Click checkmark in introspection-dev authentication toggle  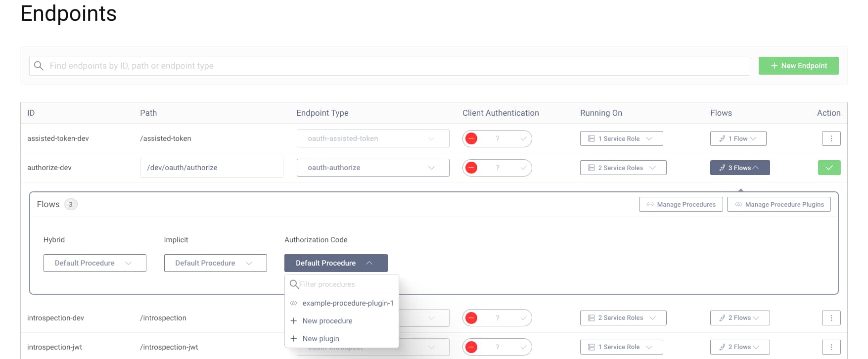(x=523, y=317)
